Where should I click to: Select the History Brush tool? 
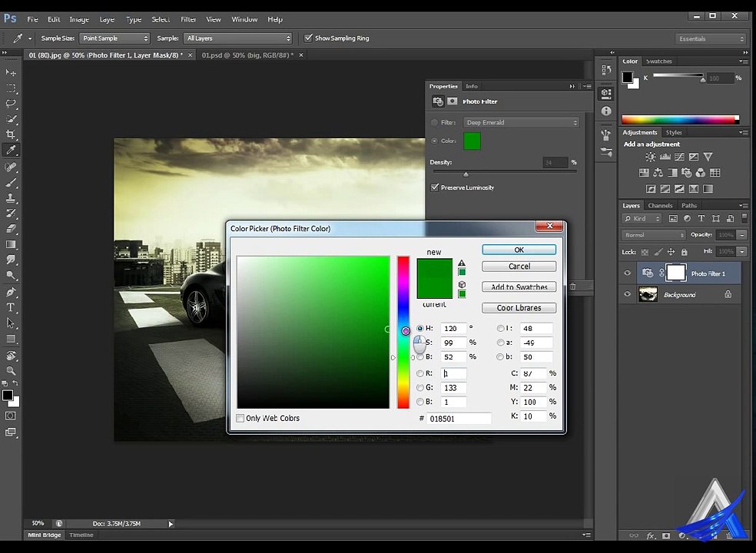[x=11, y=213]
